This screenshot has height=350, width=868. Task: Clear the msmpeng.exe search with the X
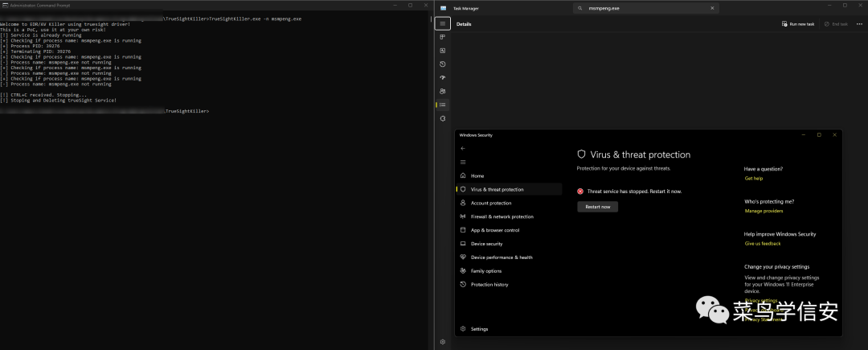(x=712, y=8)
